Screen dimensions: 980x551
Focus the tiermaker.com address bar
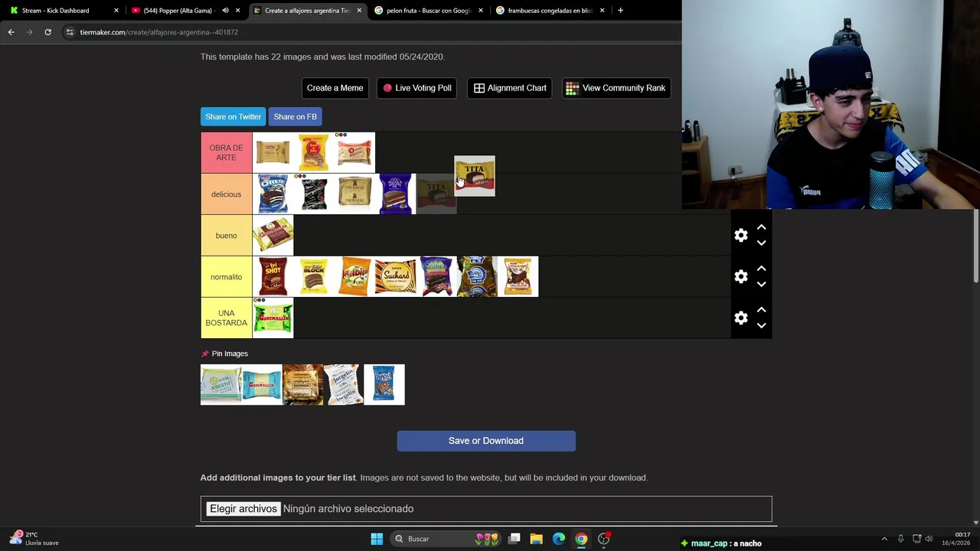pyautogui.click(x=367, y=32)
